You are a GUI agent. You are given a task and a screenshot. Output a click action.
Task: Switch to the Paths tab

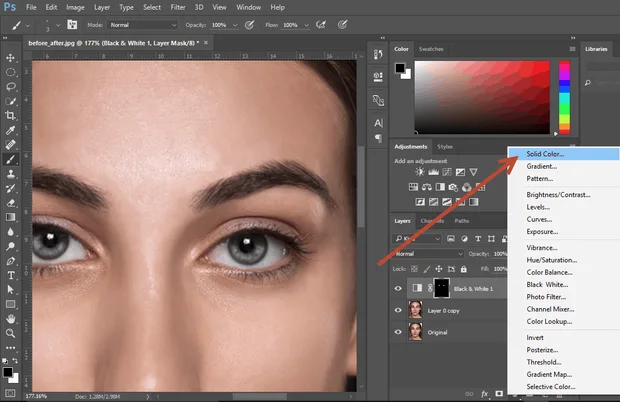coord(461,221)
